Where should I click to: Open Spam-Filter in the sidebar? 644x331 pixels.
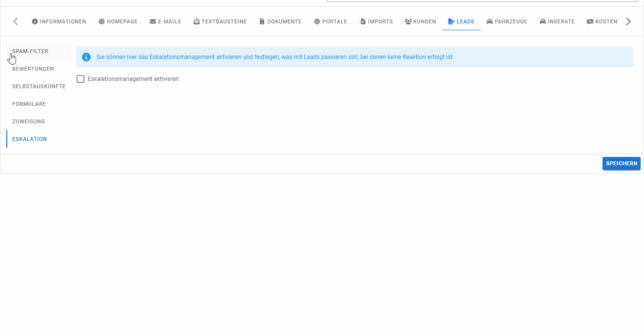30,51
